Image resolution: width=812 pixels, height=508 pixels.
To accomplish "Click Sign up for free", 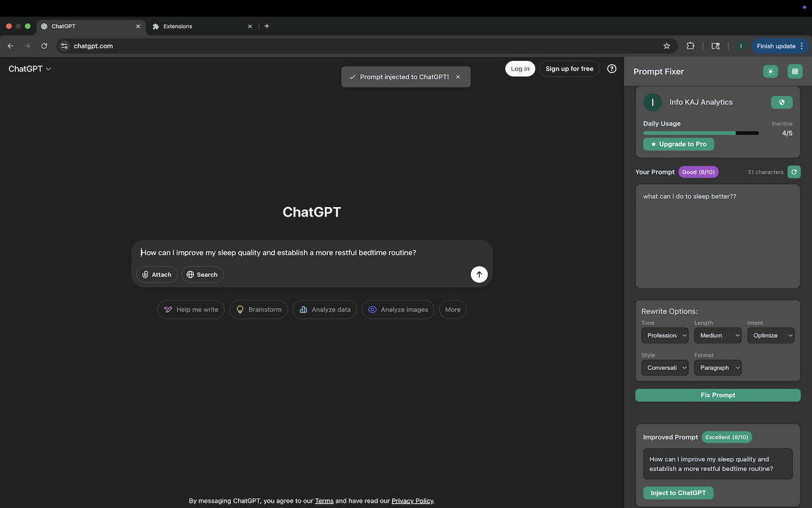I will pos(569,69).
